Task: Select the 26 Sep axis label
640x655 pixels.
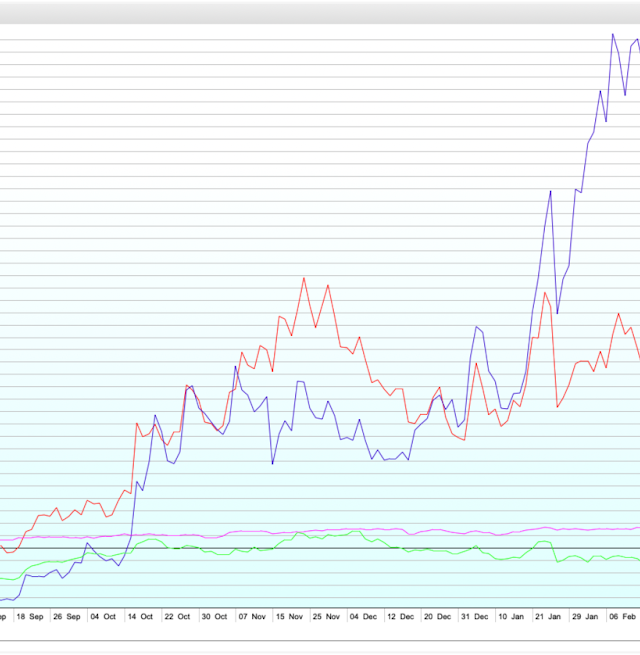Action: (x=66, y=617)
